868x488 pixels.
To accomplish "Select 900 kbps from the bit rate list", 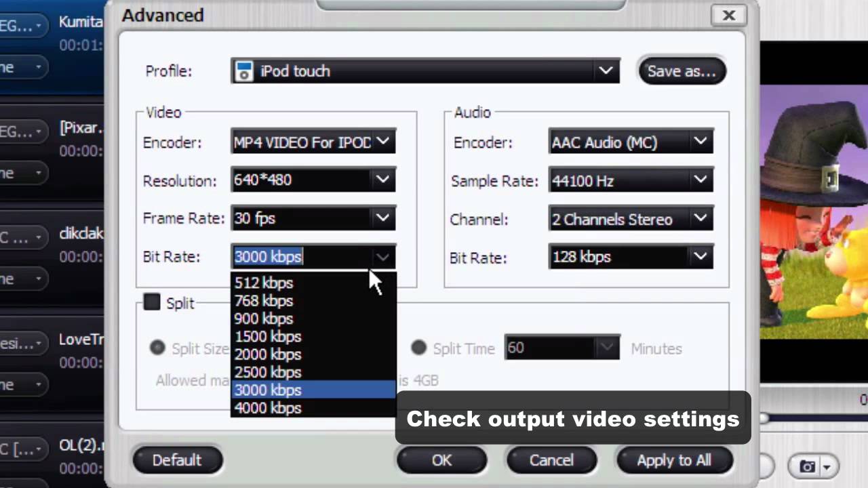I will click(x=313, y=319).
